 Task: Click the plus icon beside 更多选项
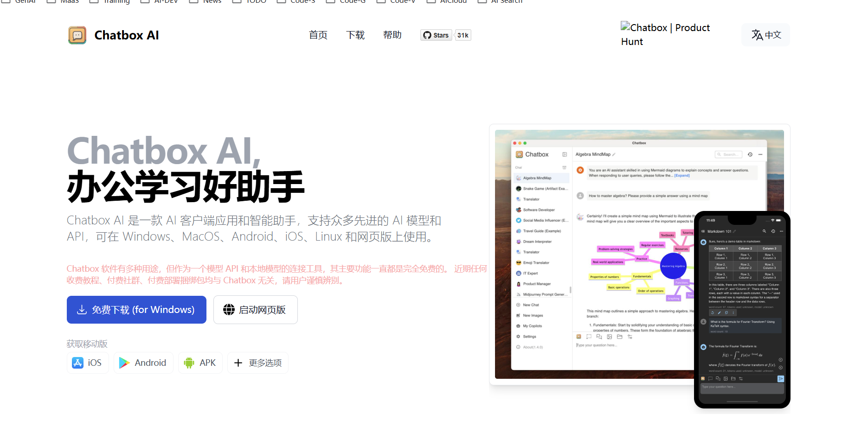pyautogui.click(x=238, y=363)
